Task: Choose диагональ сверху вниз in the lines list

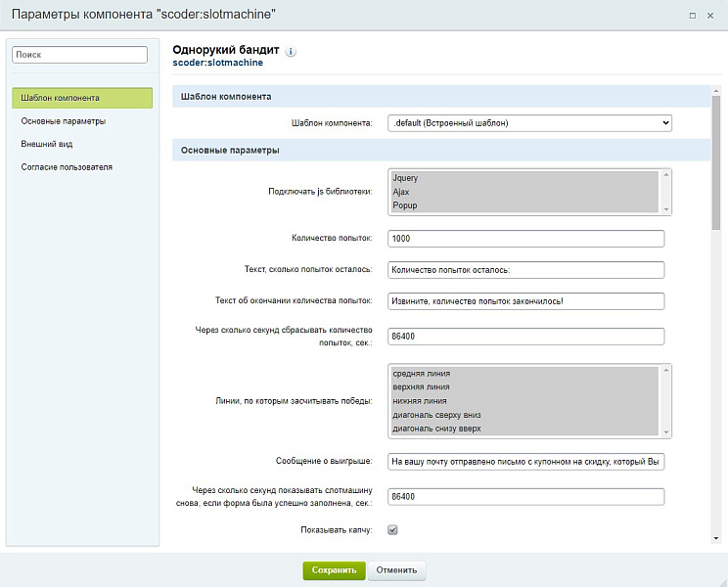Action: point(436,415)
